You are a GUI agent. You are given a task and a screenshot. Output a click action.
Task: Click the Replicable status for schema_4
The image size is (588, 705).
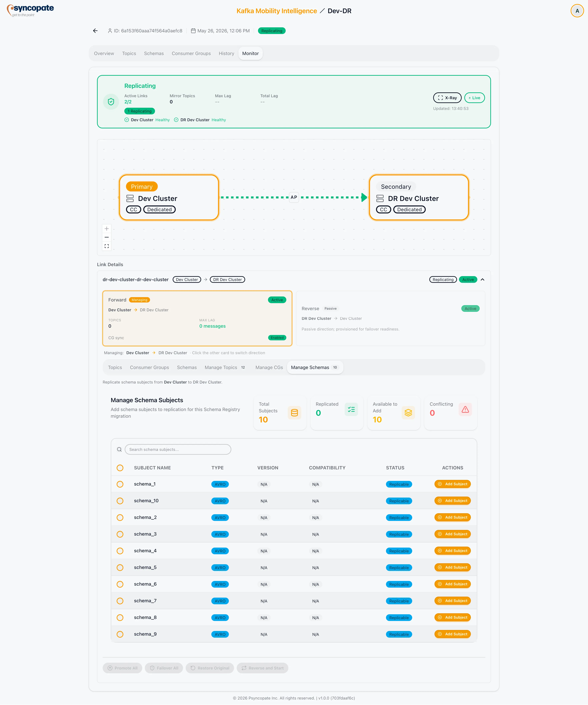coord(399,551)
